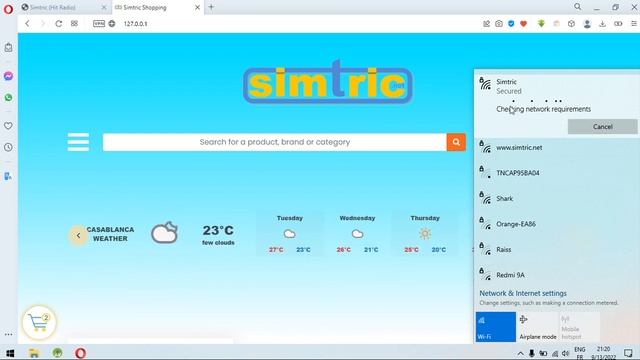Image resolution: width=640 pixels, height=360 pixels.
Task: Toggle the Mobile hotspot tile
Action: 579,327
